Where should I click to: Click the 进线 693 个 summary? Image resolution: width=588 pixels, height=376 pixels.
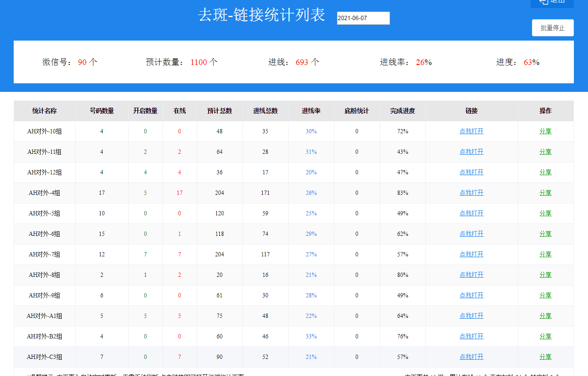[x=294, y=62]
